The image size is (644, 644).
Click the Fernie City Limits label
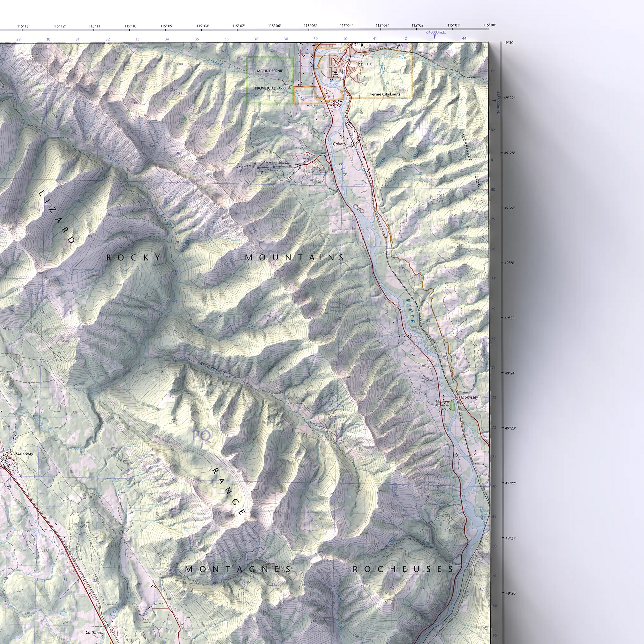tap(385, 94)
